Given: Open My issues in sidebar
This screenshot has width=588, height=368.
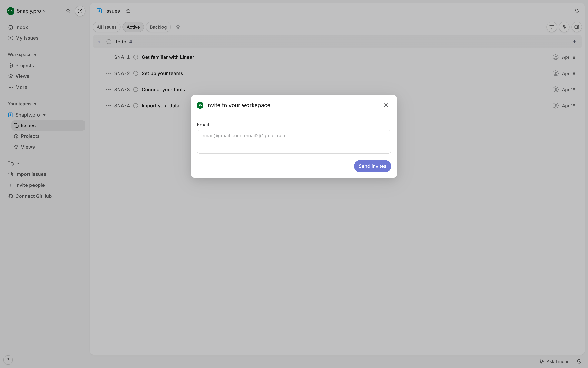Looking at the screenshot, I should point(23,38).
